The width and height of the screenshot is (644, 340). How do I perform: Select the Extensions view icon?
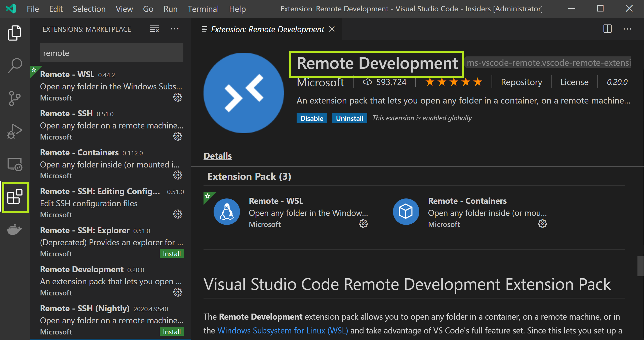pos(15,197)
